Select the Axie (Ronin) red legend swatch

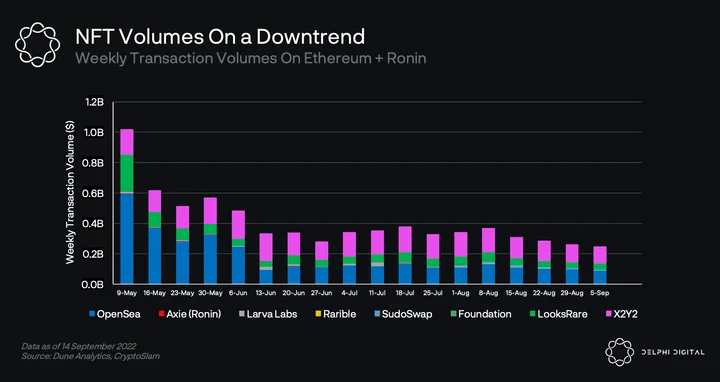click(x=162, y=314)
